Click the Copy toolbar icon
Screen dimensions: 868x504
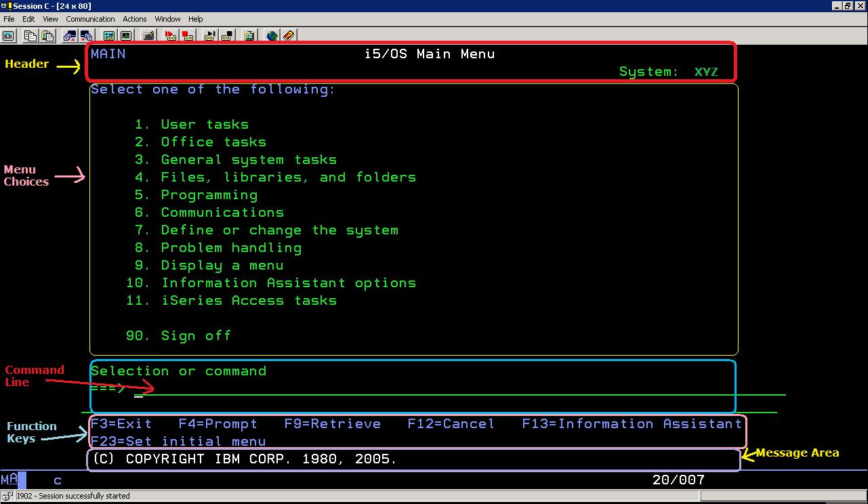tap(30, 36)
